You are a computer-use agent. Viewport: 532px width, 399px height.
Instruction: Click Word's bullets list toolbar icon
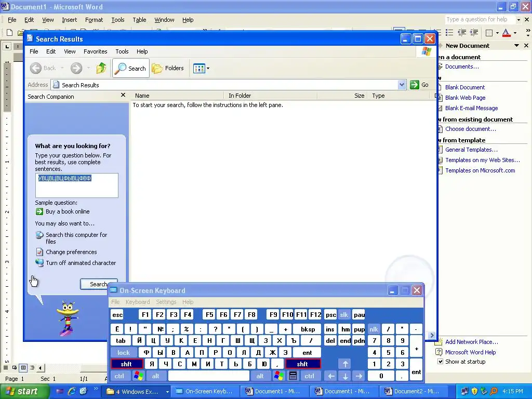449,33
